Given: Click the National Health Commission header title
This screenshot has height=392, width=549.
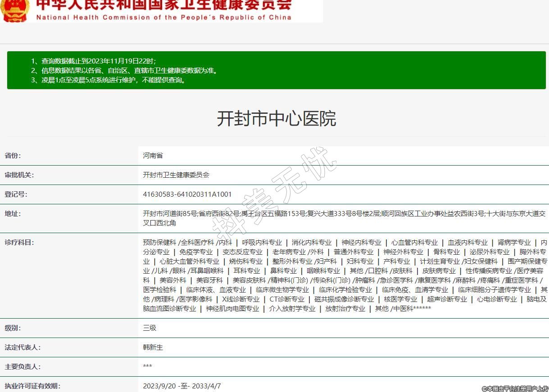Looking at the screenshot, I should [163, 10].
